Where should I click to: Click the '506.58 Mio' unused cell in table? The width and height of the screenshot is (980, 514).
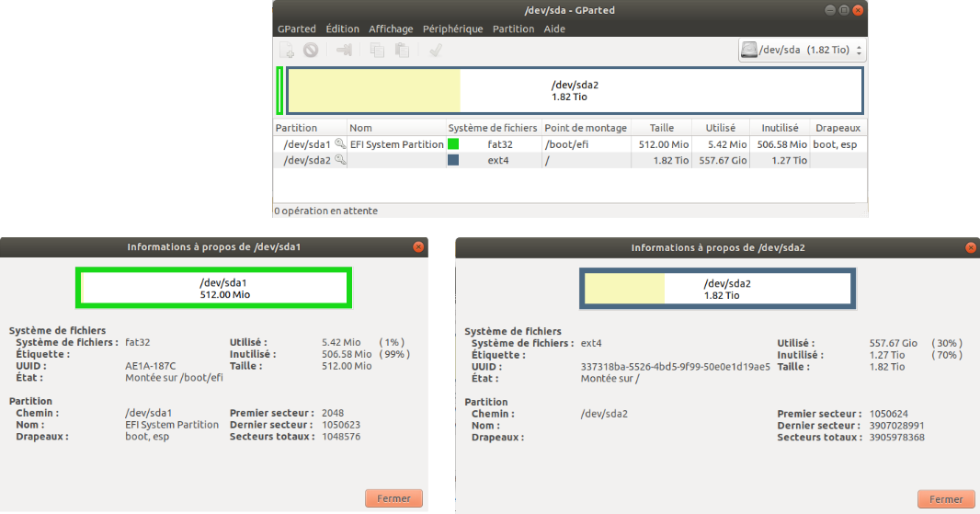tap(781, 143)
